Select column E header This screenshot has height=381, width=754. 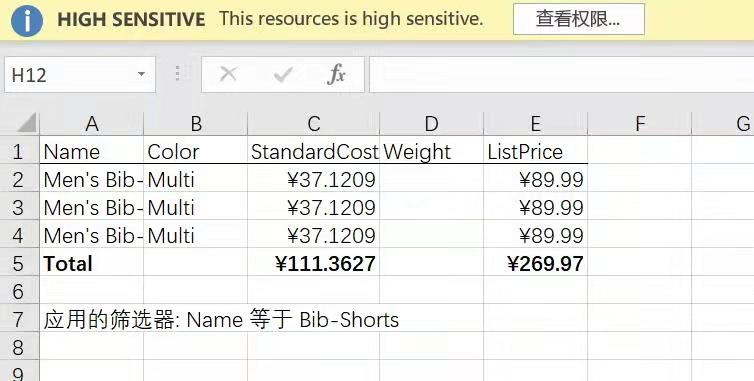click(535, 124)
